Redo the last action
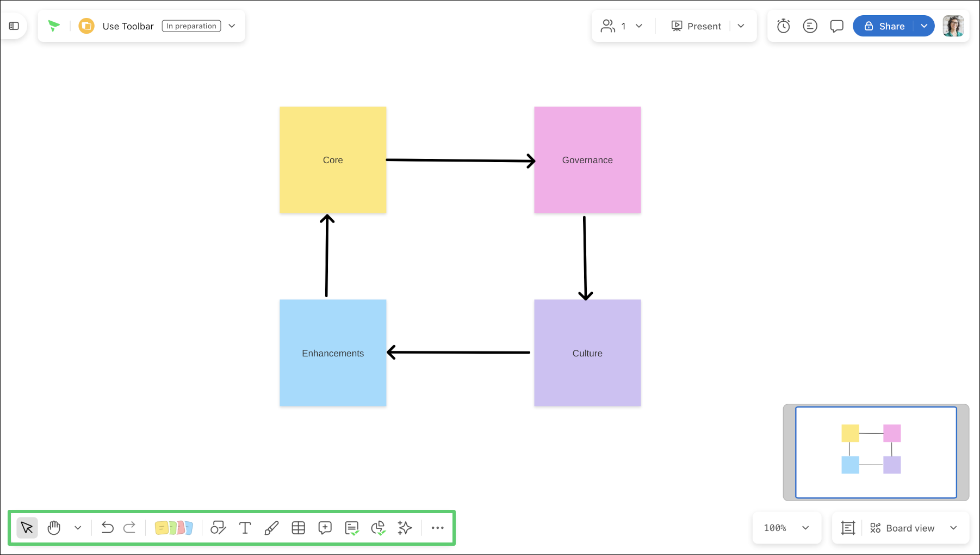 129,528
